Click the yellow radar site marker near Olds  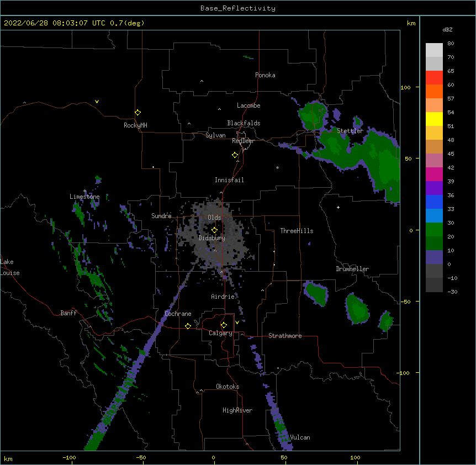[x=214, y=230]
